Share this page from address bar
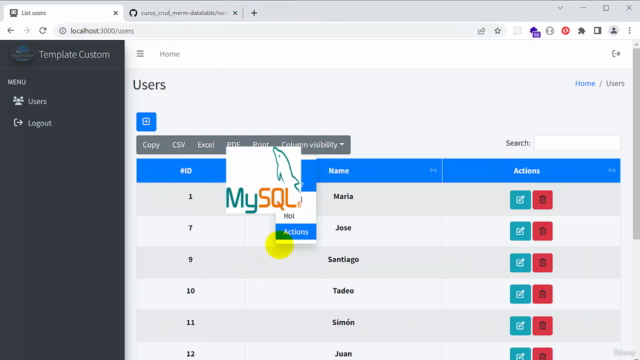Image resolution: width=640 pixels, height=360 pixels. 481,31
